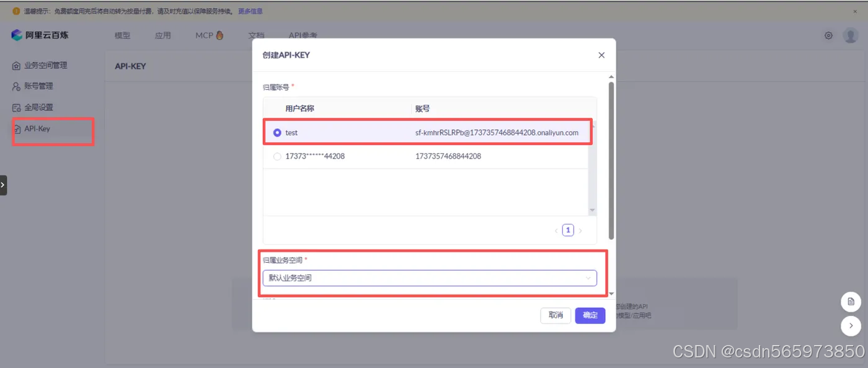Select page 1 in account pagination

pos(568,230)
